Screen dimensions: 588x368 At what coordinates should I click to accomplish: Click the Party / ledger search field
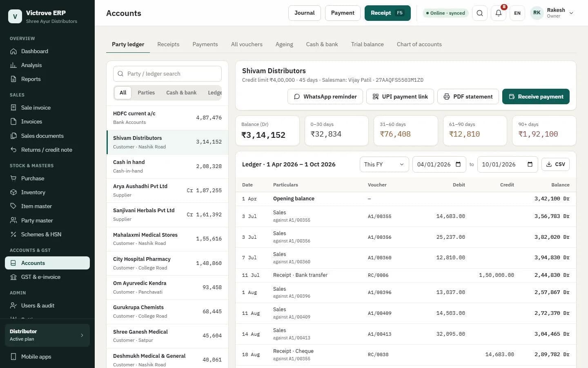[167, 74]
